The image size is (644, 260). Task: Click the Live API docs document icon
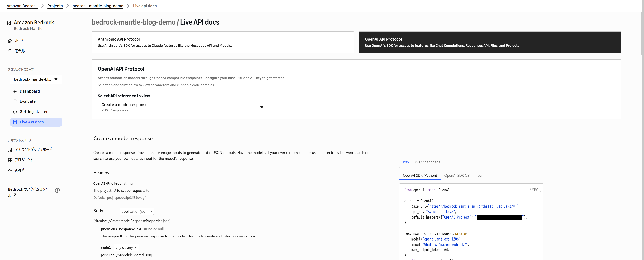[15, 122]
